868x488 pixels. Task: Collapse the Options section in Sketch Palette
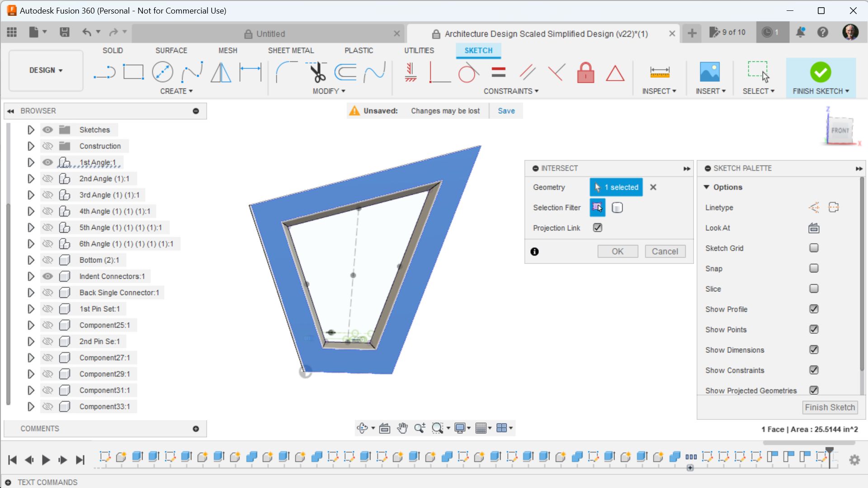pyautogui.click(x=707, y=187)
